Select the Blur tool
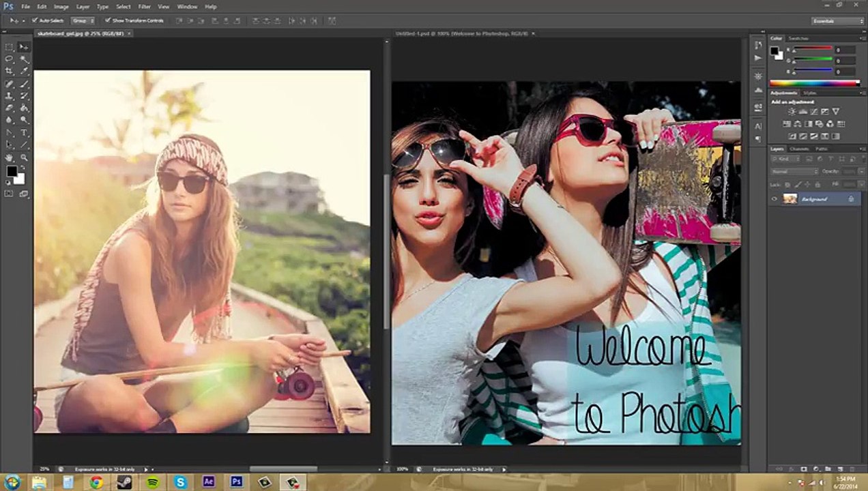The width and height of the screenshot is (868, 491). click(x=9, y=119)
